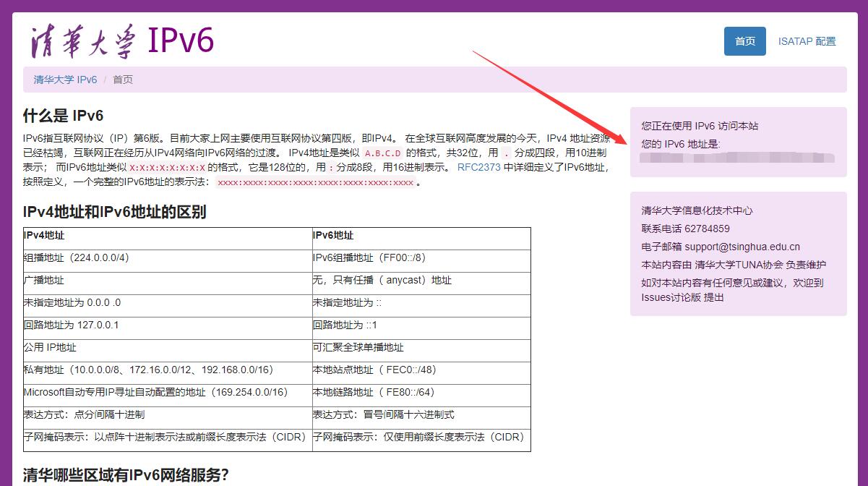Click the 回路地址为 ::1 cell
The image size is (868, 486).
tap(421, 328)
